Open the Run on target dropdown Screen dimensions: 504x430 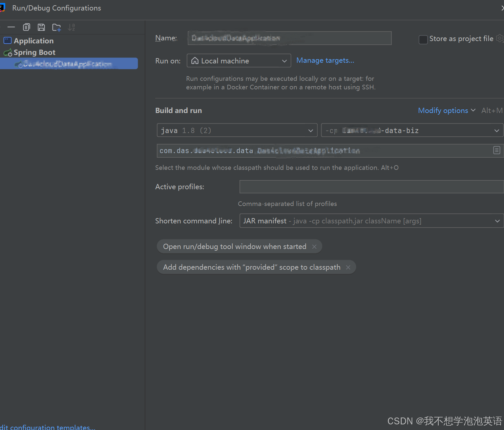pos(284,61)
